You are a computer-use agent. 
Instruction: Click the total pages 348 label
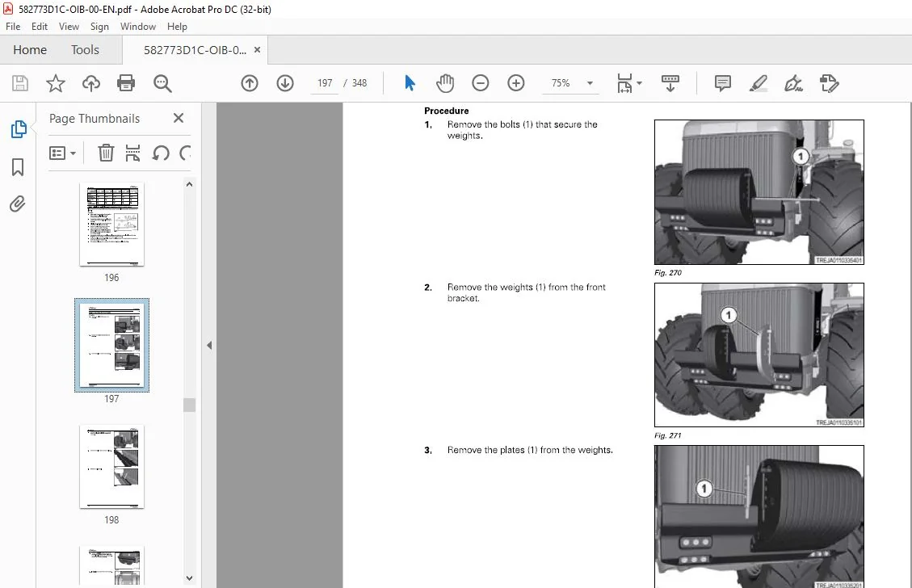click(359, 83)
